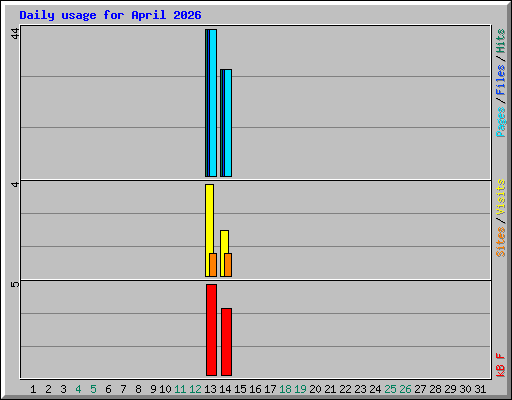Click the 'Daily usage for April 2026' title
512x400 pixels.
110,15
